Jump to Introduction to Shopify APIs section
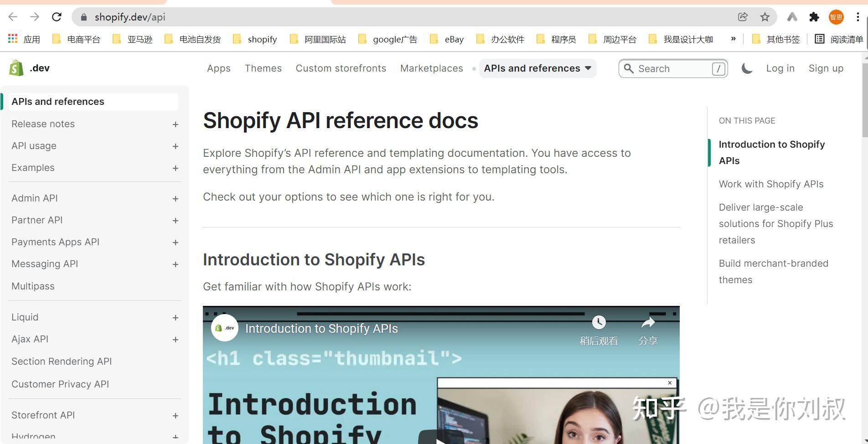The width and height of the screenshot is (868, 444). point(772,153)
